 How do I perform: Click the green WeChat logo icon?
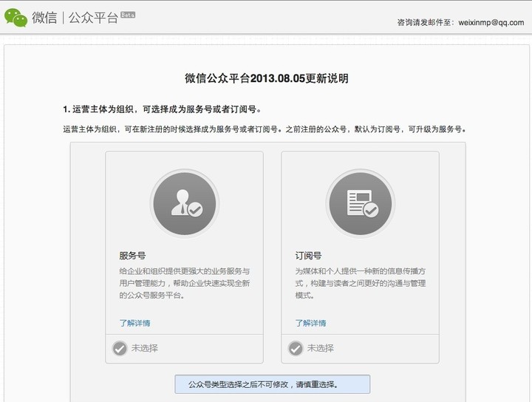16,17
